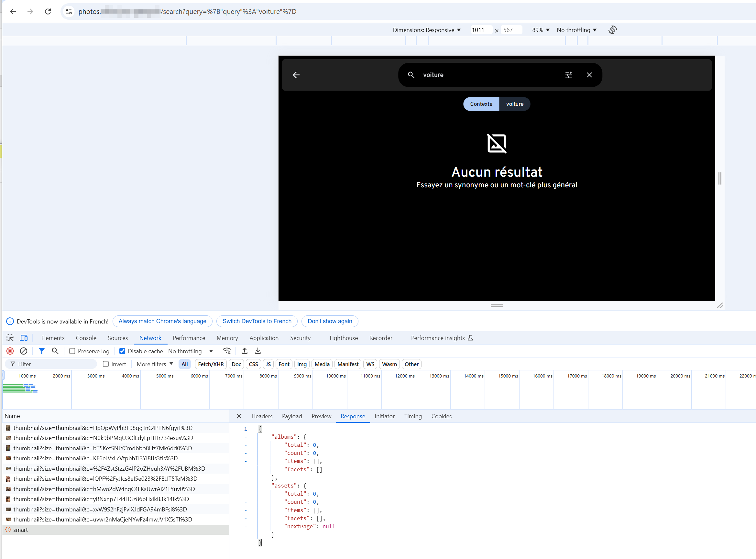The height and width of the screenshot is (559, 756).
Task: Expand the More filters dropdown
Action: pos(155,364)
